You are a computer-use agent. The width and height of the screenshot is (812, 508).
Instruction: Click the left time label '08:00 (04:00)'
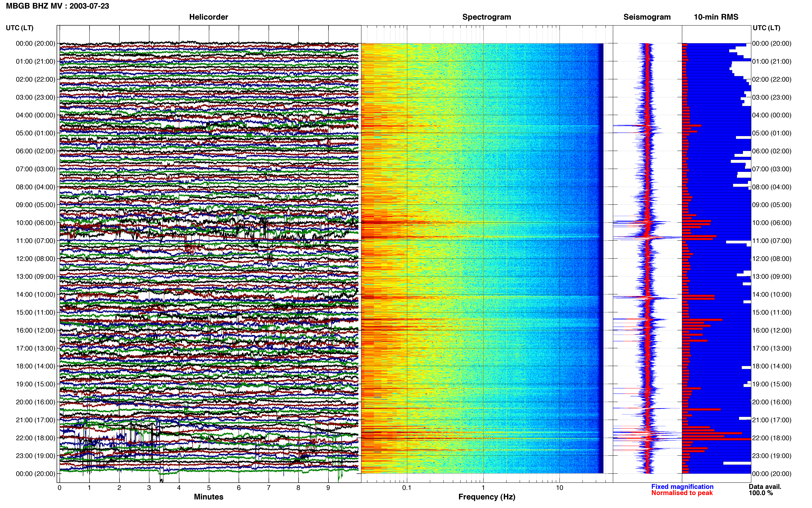[x=36, y=187]
